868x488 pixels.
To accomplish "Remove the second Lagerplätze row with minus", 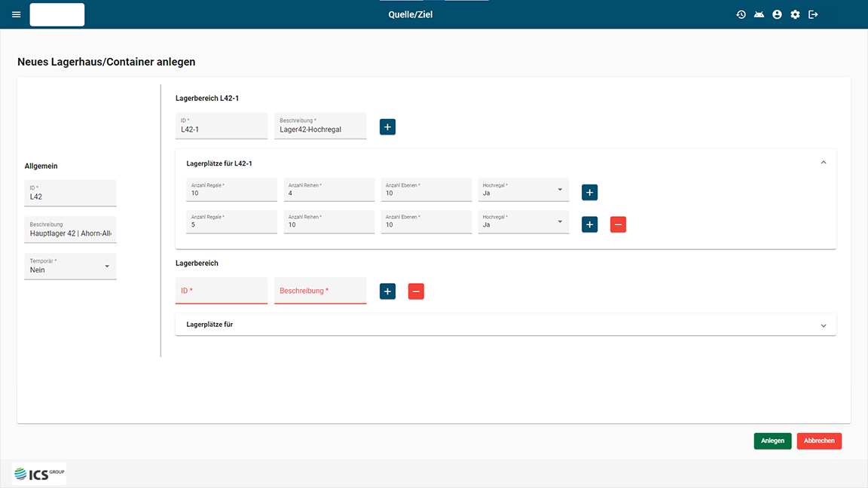I will [618, 224].
